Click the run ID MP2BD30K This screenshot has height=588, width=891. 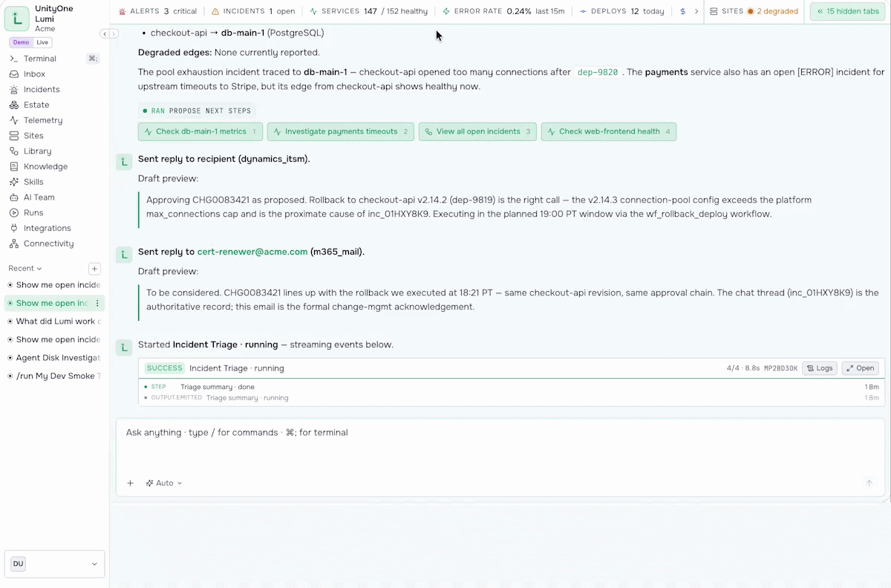780,368
